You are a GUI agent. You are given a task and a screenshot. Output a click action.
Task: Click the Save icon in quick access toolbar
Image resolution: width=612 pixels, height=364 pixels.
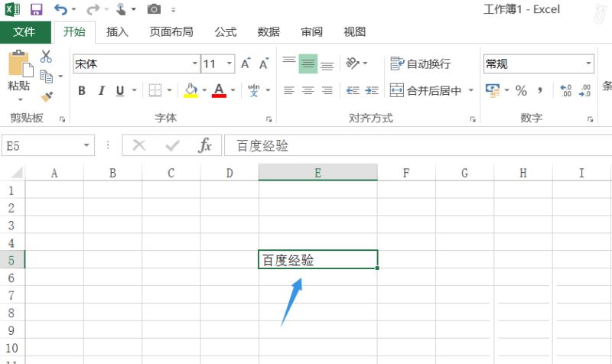tap(36, 10)
